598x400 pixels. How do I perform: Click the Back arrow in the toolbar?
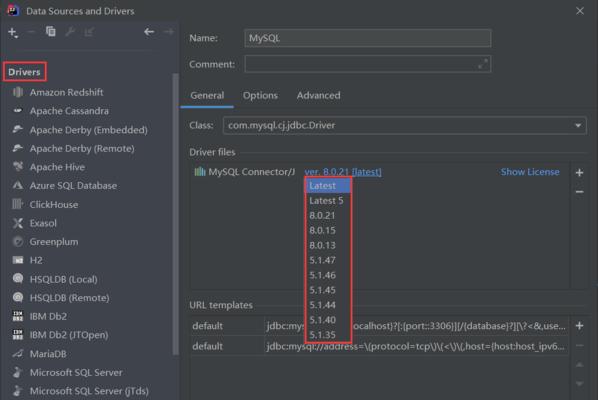[149, 32]
